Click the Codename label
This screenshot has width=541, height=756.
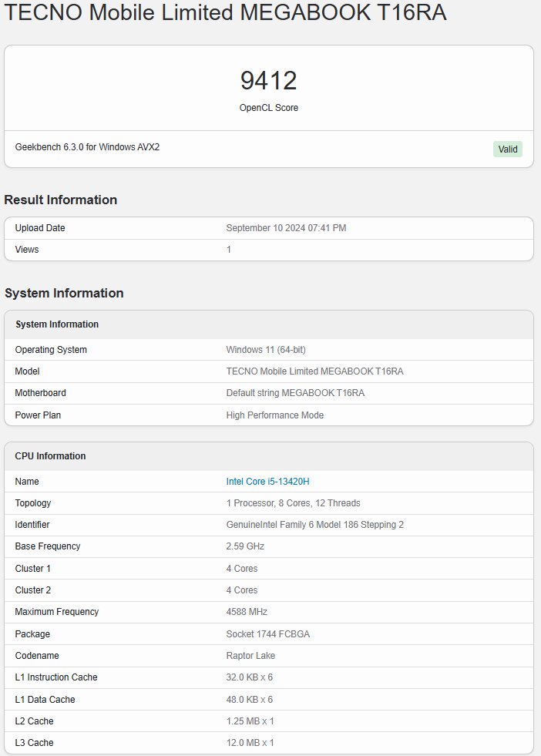tap(37, 655)
